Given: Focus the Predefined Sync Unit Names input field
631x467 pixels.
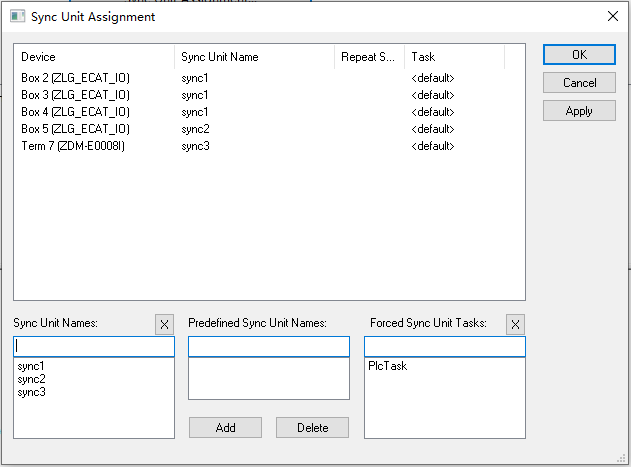Looking at the screenshot, I should pyautogui.click(x=269, y=347).
